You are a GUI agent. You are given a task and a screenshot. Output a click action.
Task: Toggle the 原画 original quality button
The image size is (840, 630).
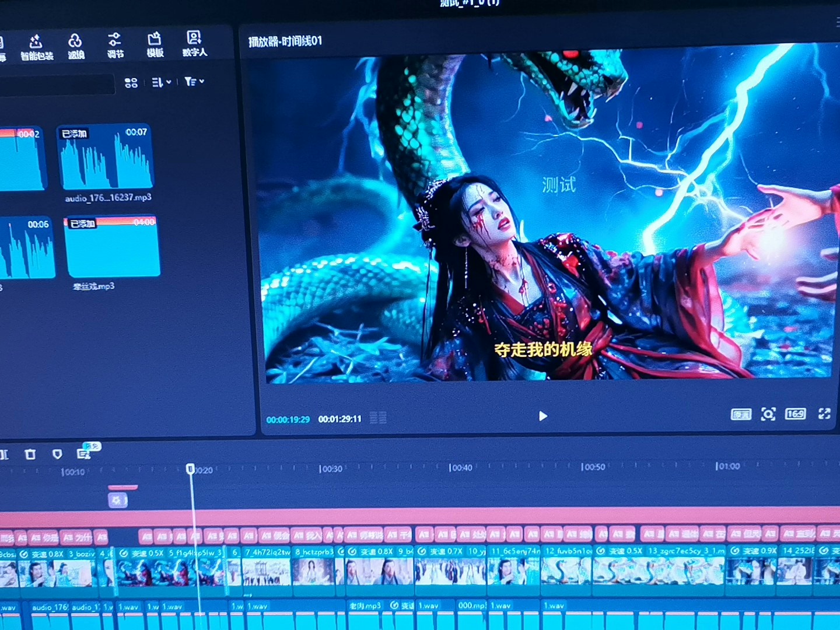point(741,414)
